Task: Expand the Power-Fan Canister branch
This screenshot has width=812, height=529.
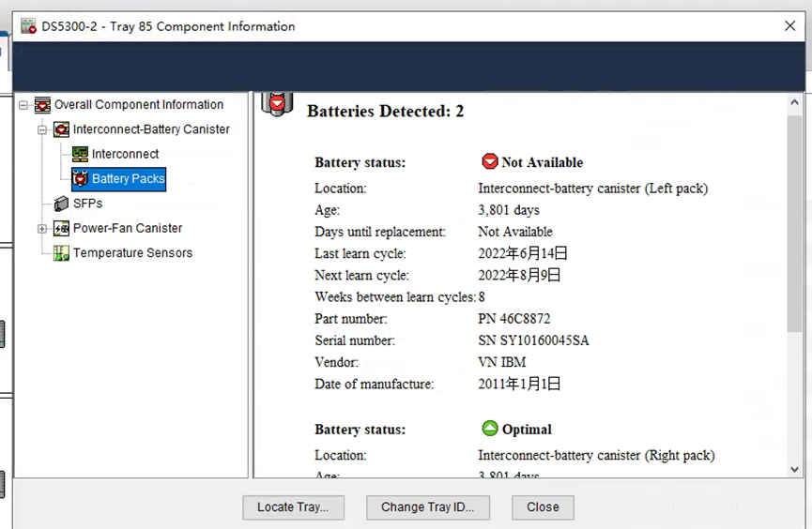Action: [42, 229]
